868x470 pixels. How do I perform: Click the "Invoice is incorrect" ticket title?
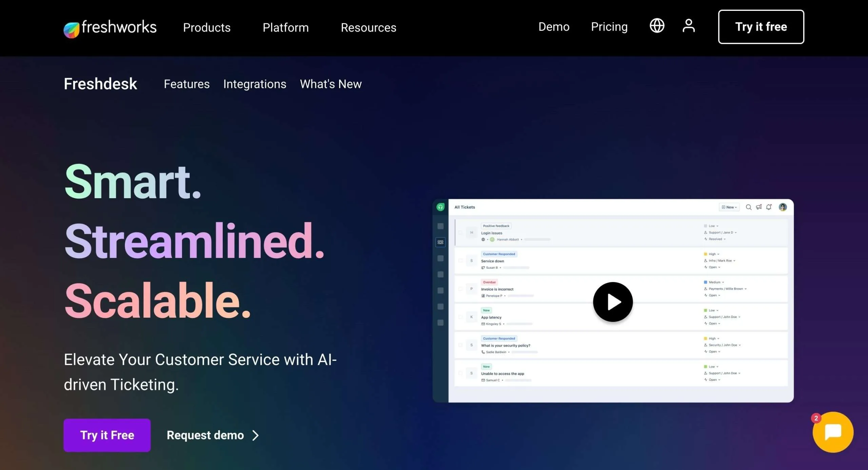497,289
